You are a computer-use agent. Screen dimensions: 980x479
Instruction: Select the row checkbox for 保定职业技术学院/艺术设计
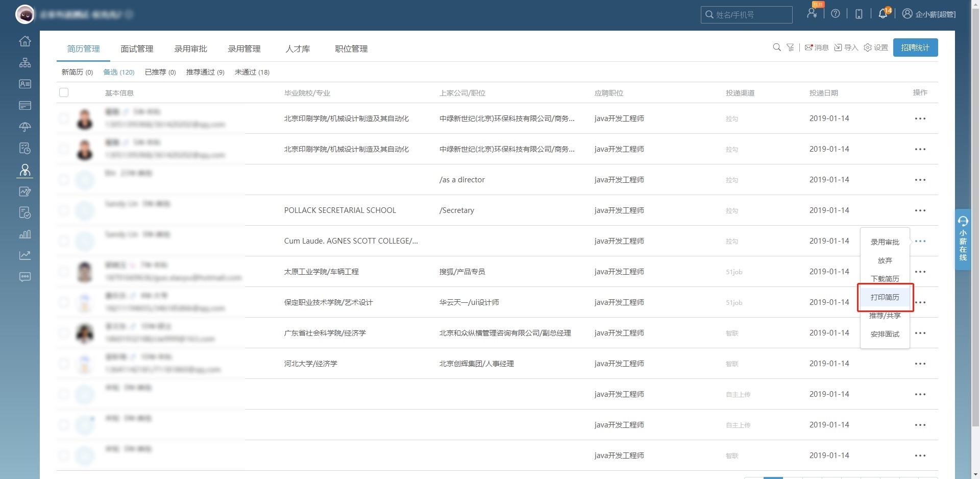[64, 302]
